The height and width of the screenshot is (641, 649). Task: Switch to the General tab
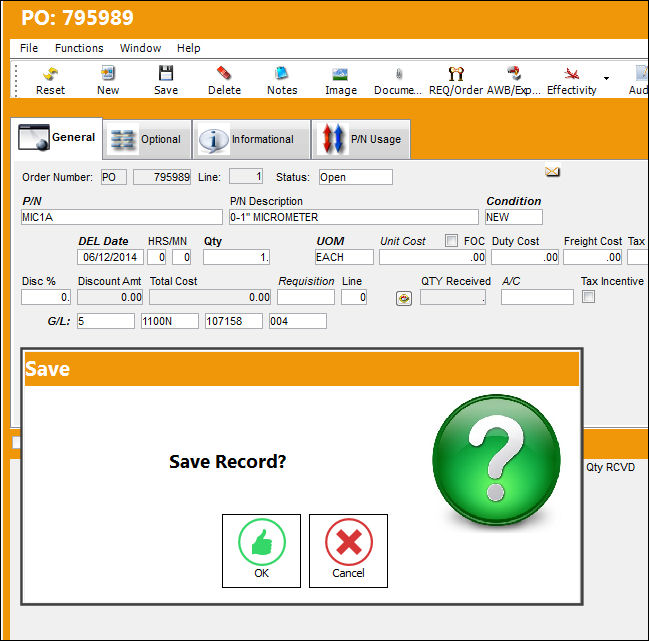click(x=57, y=138)
